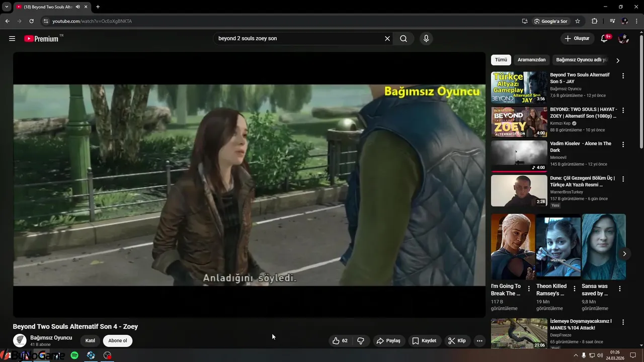644x362 pixels.
Task: Open Spotify from the taskbar
Action: point(74,355)
